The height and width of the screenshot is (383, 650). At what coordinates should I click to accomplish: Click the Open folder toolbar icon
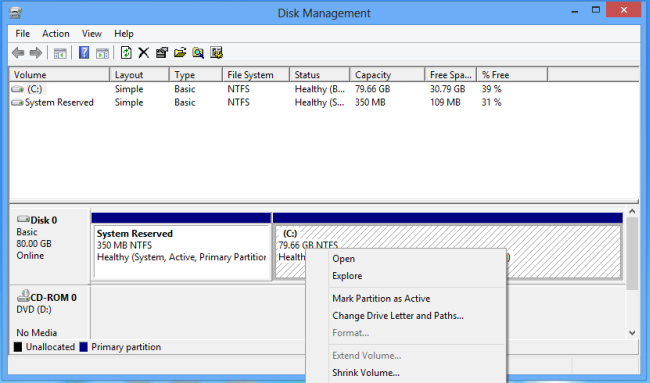180,53
